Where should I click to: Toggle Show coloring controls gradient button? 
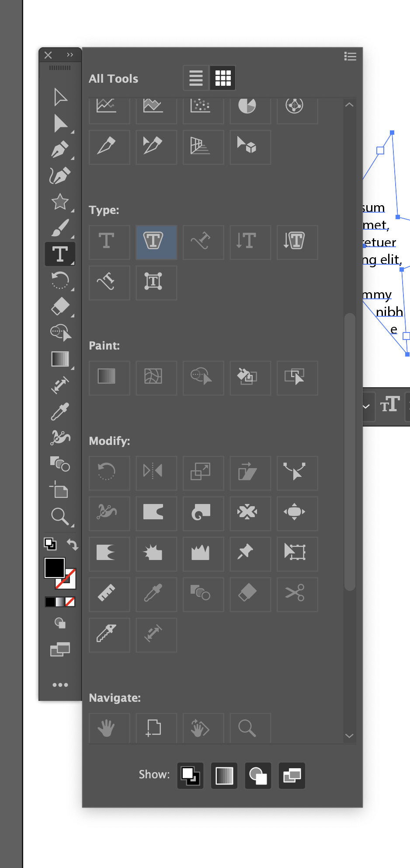point(224,776)
